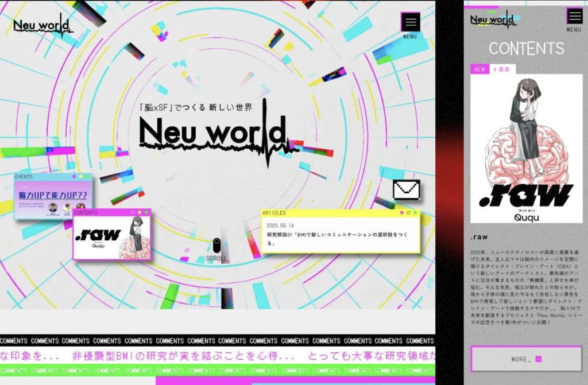
Task: Click the 2050年 description paragraph in mobile view
Action: click(x=525, y=287)
